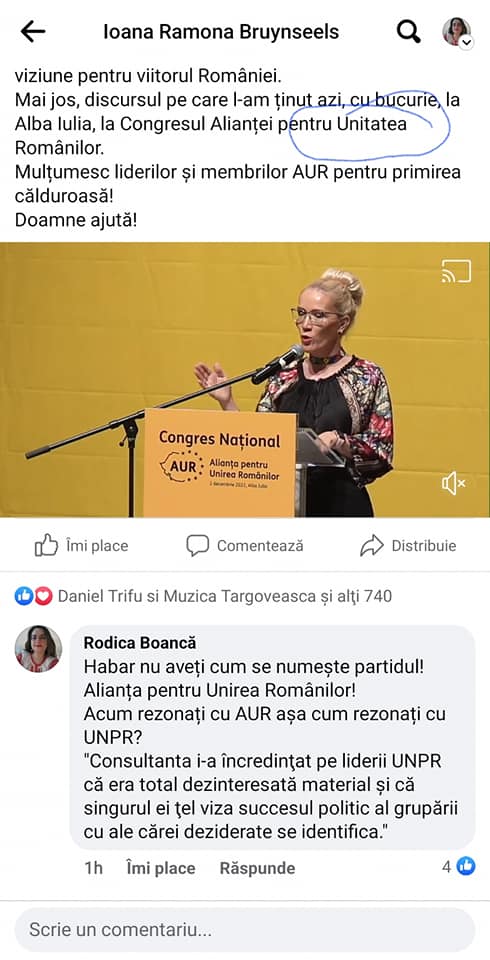Open search with the magnifier icon
Screen dimensions: 490x960
coord(408,31)
